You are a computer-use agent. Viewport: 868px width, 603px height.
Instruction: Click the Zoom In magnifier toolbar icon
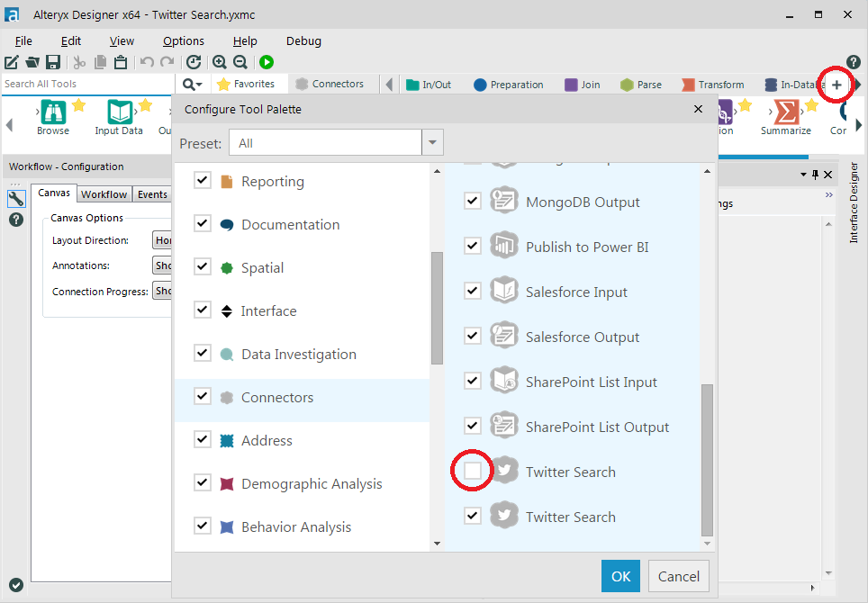[x=220, y=62]
